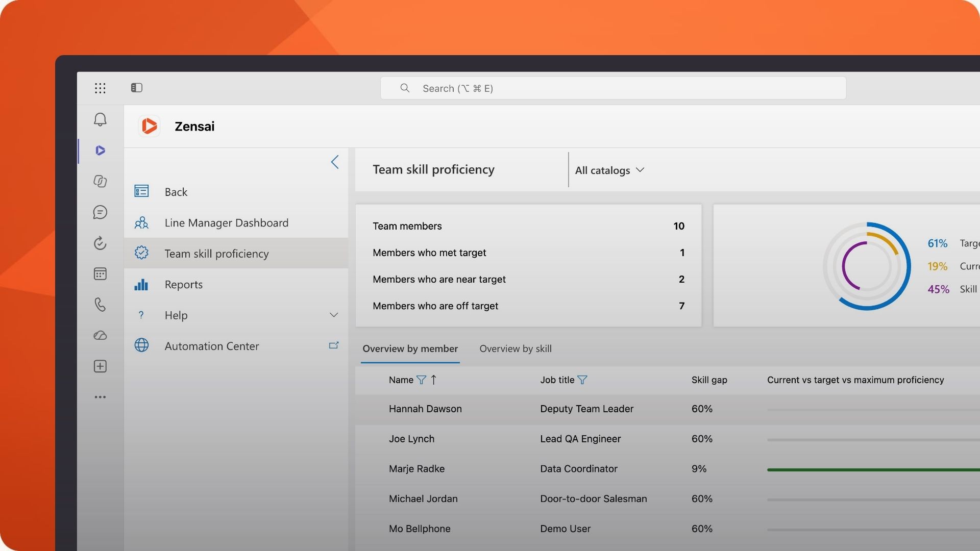Viewport: 980px width, 551px height.
Task: Click the add apps plus icon
Action: (x=100, y=366)
